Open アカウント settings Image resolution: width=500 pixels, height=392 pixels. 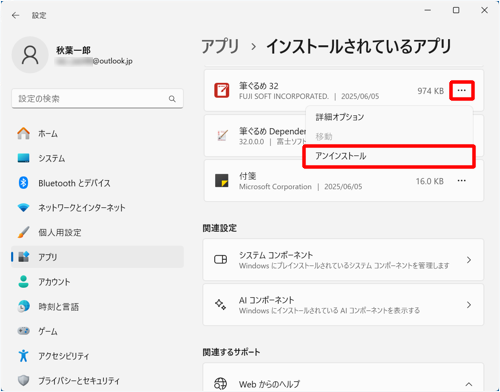tap(97, 282)
